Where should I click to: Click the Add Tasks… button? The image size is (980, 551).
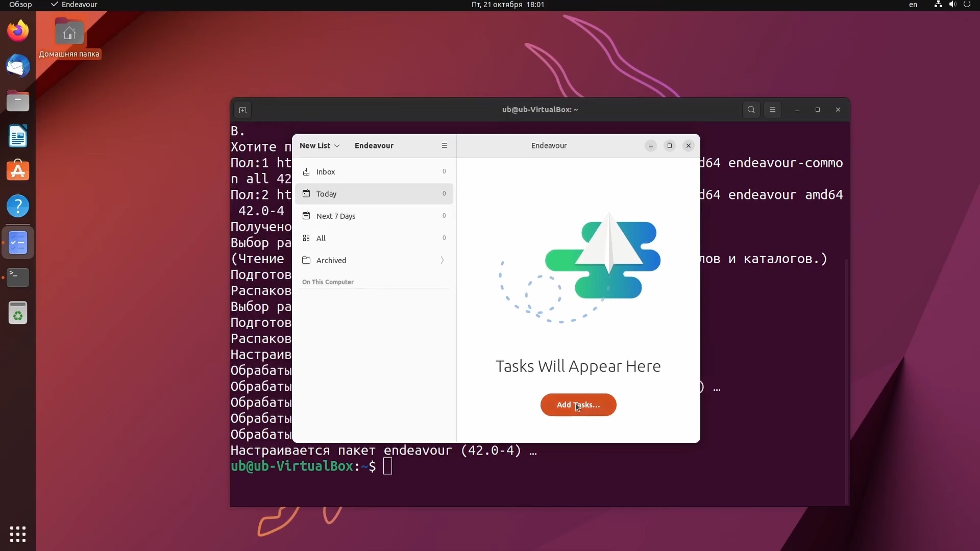coord(578,405)
